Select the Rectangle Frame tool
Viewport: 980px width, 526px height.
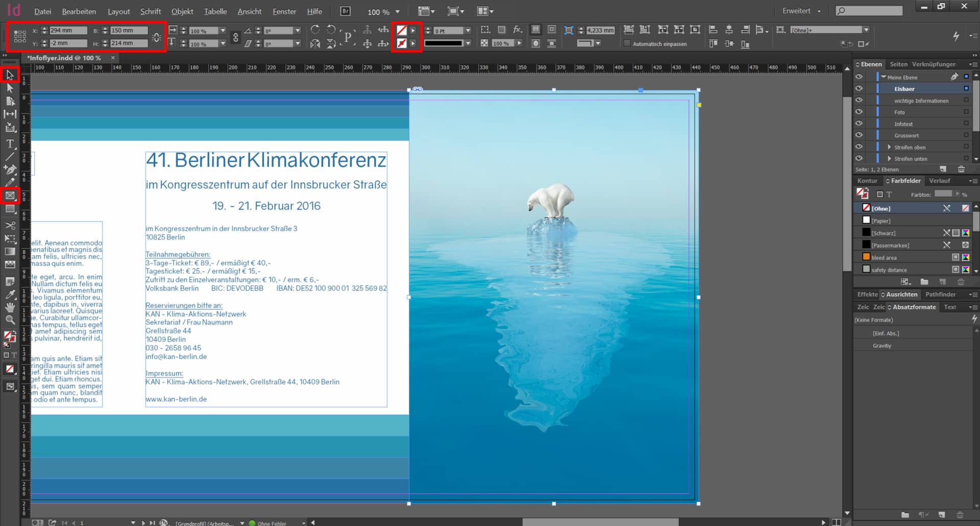point(10,195)
